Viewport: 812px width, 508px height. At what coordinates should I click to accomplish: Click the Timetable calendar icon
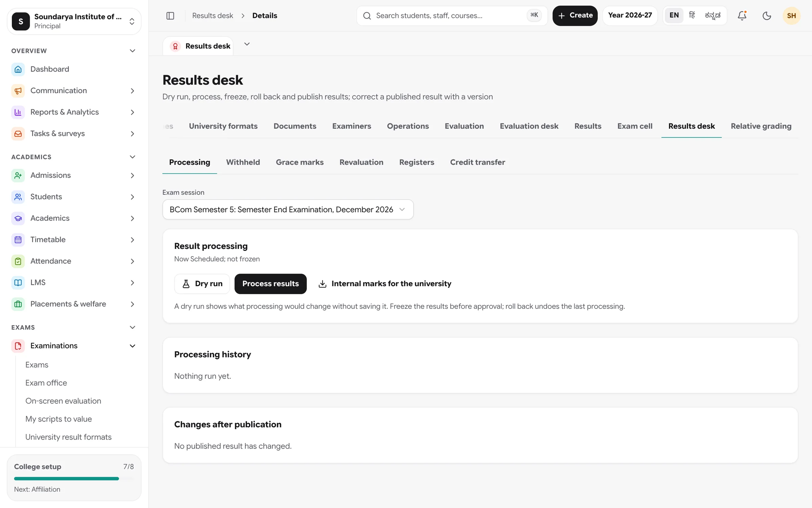18,240
